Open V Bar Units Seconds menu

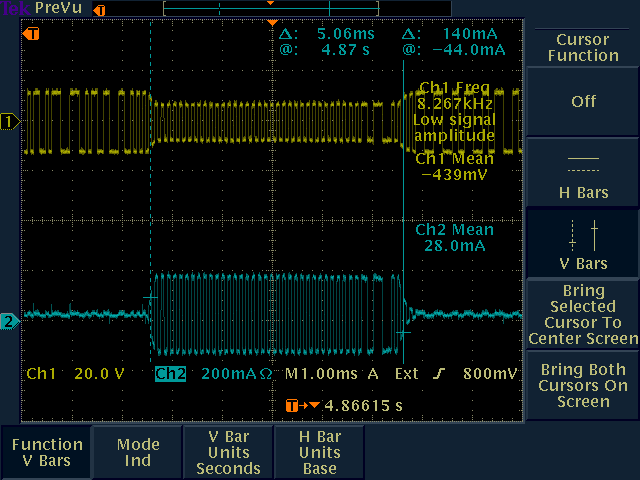coord(229,452)
